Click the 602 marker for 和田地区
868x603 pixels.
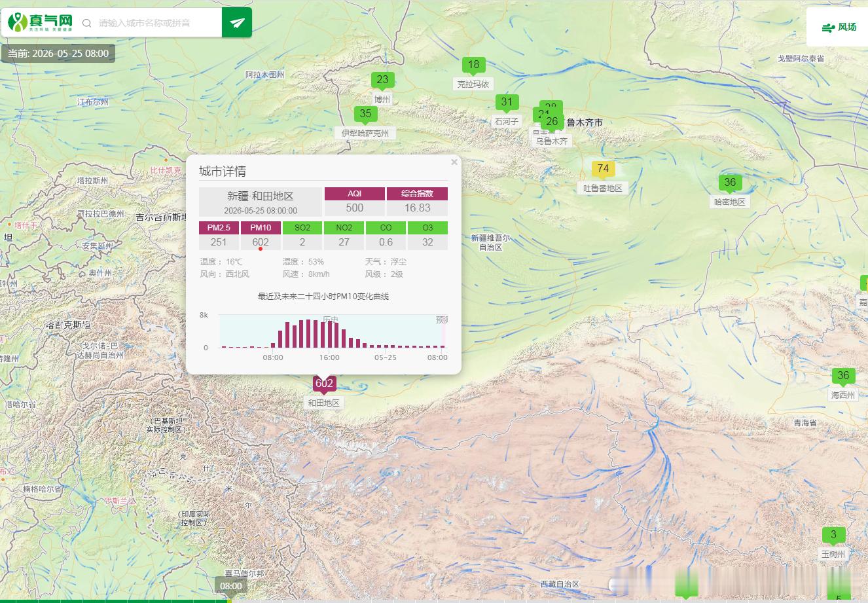tap(324, 384)
